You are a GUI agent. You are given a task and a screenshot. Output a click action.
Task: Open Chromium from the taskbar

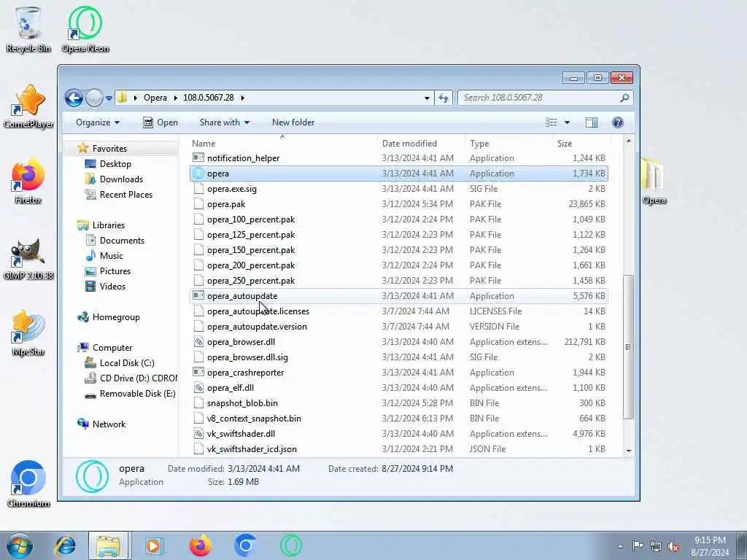click(x=245, y=545)
